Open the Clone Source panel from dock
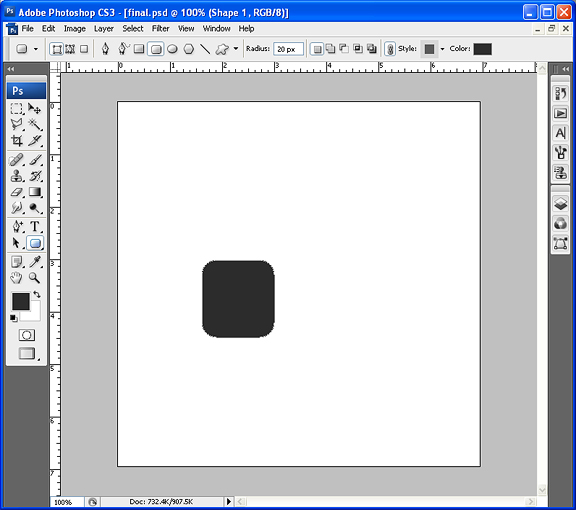The width and height of the screenshot is (576, 510). pos(560,172)
